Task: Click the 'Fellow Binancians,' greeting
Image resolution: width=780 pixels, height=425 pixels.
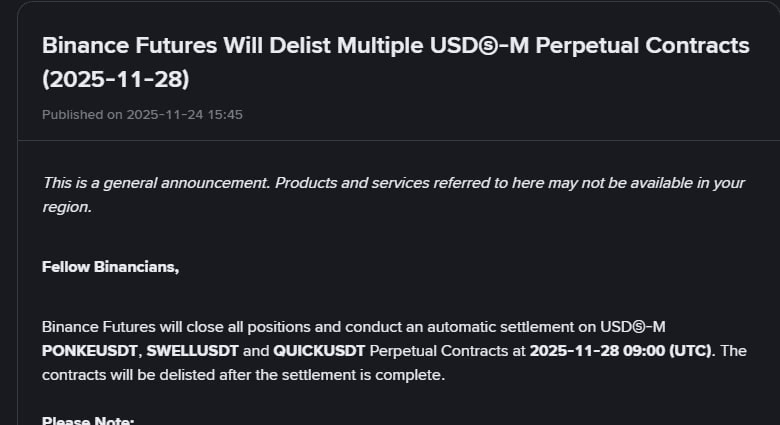Action: [110, 267]
